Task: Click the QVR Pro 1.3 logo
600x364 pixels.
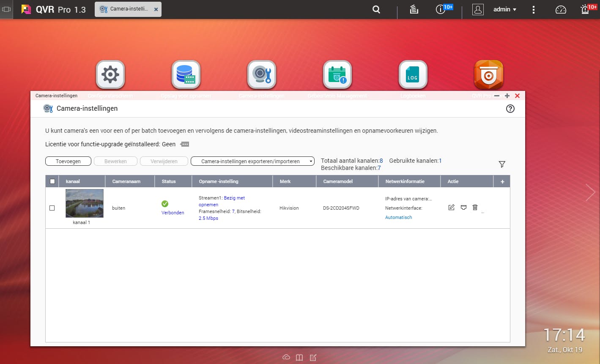Action: (x=54, y=9)
